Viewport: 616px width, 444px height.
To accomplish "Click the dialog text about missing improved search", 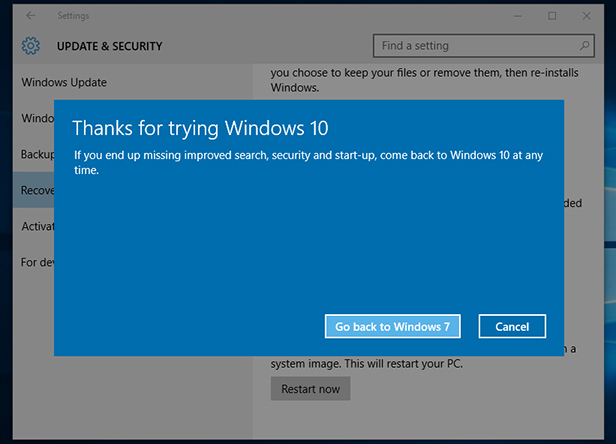I will (308, 162).
